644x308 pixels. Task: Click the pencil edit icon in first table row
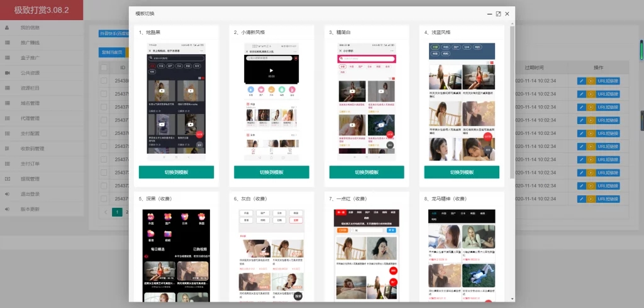581,81
